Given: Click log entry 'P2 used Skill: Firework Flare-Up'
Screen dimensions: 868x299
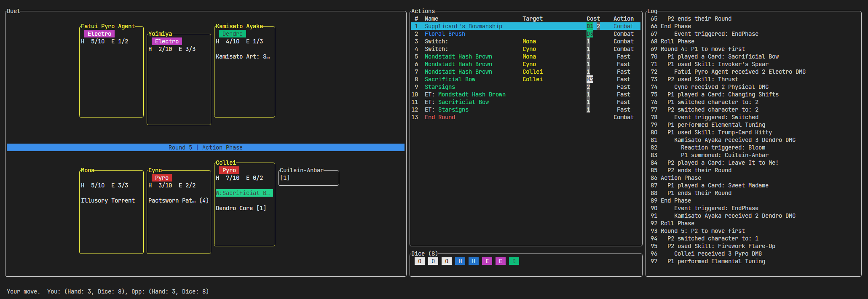Looking at the screenshot, I should click(x=721, y=246).
